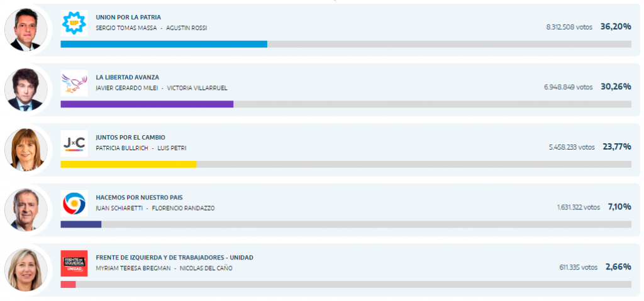Select Sergio Massa's candidate photo
The height and width of the screenshot is (301, 644).
tap(26, 30)
